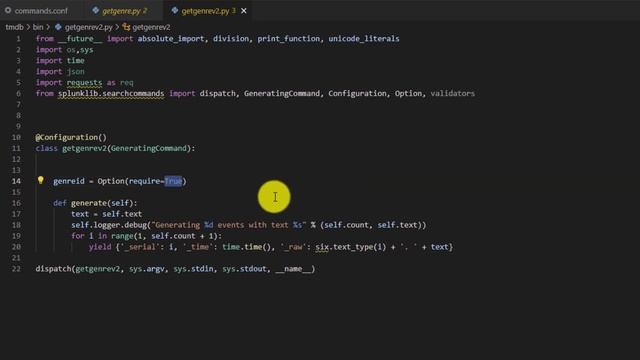Open the tmdb breadcrumb folder
Viewport: 640px width, 360px height.
[14, 27]
